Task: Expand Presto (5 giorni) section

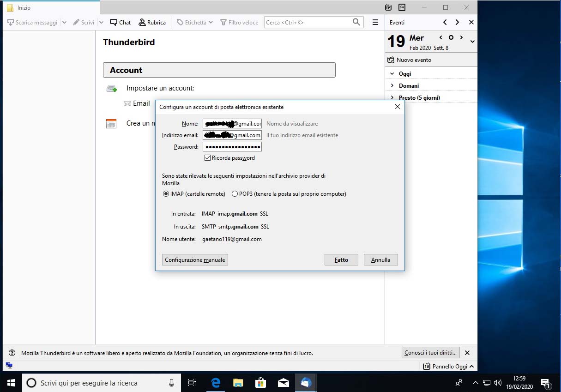Action: tap(392, 97)
